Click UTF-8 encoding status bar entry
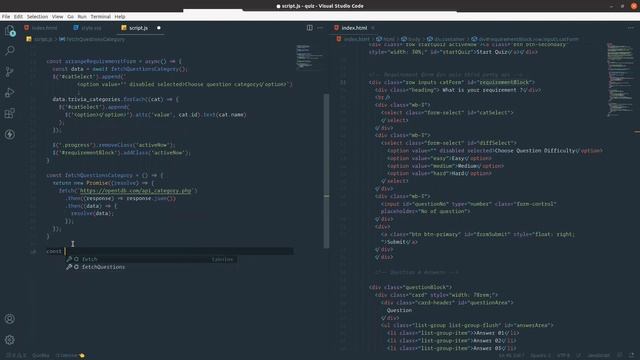 click(563, 356)
